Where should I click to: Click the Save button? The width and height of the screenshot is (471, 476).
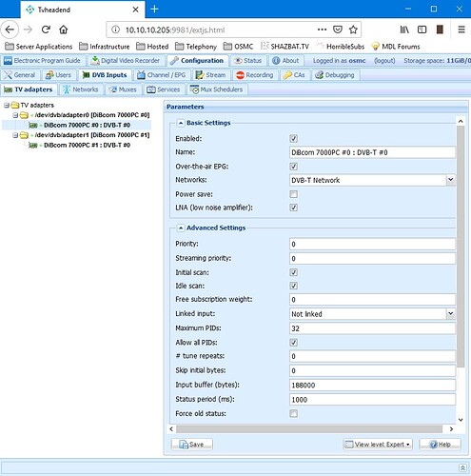pyautogui.click(x=192, y=445)
